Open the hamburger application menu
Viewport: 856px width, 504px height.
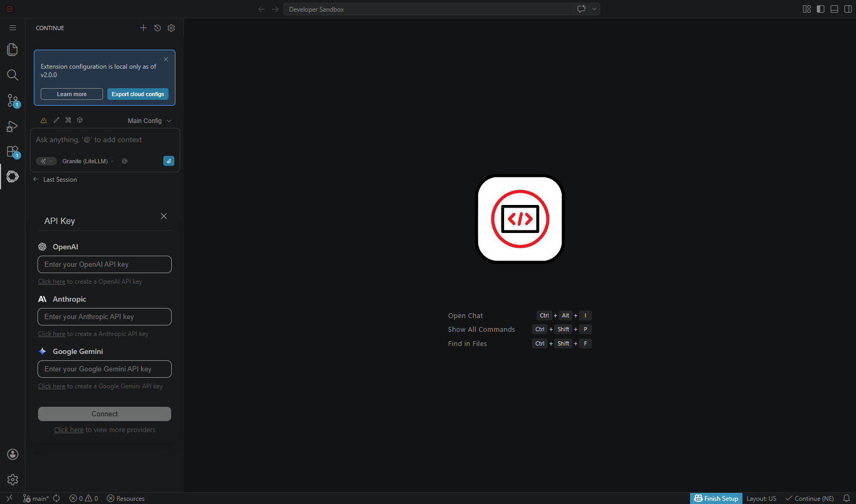(x=13, y=28)
